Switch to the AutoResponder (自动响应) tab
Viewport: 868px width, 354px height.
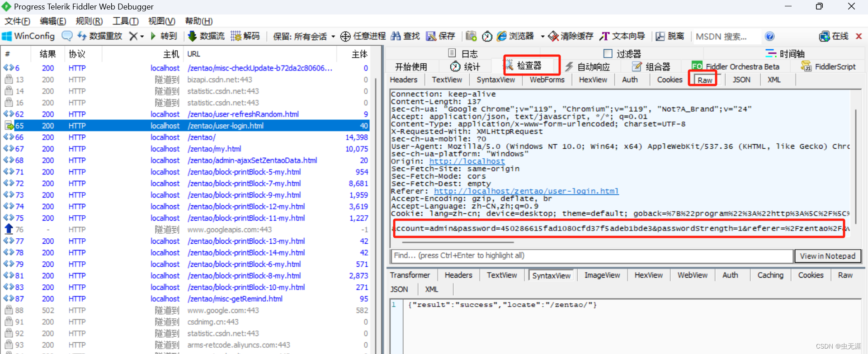coord(587,66)
